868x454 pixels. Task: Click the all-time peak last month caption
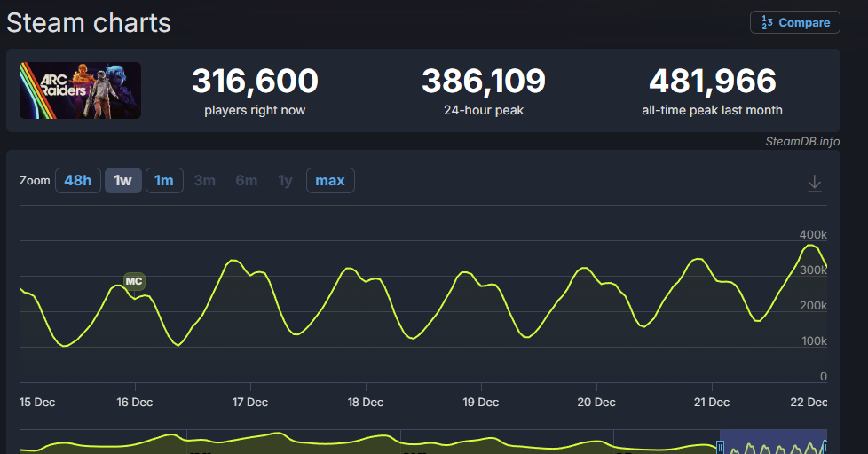[713, 110]
